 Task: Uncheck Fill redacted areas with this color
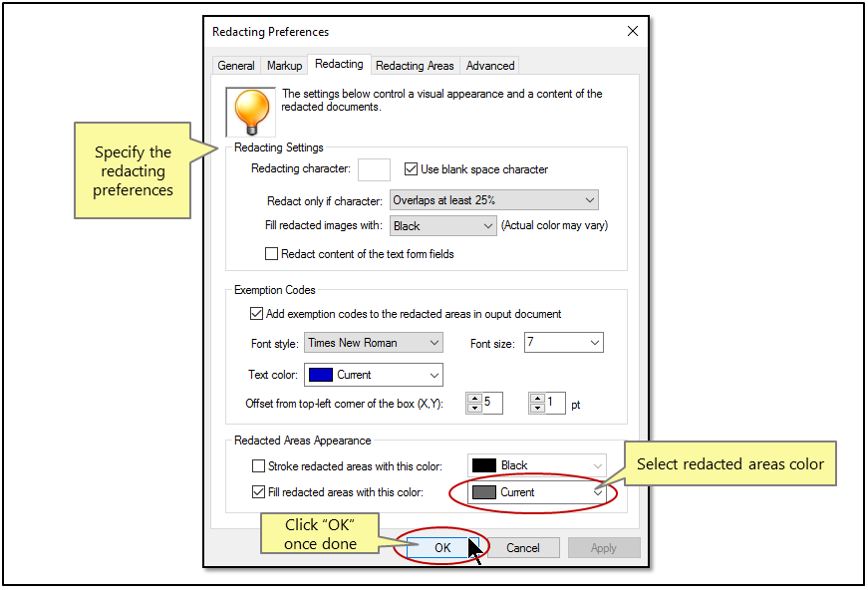(x=257, y=491)
